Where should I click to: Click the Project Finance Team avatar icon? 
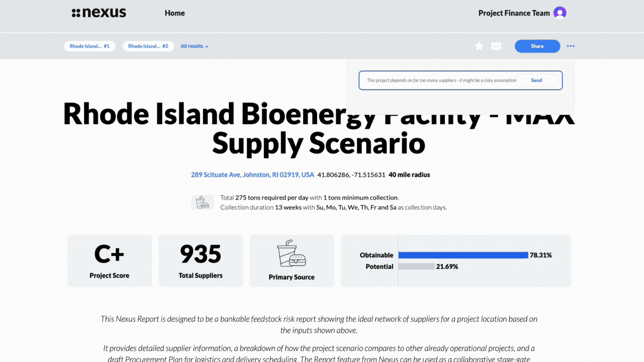click(x=559, y=13)
